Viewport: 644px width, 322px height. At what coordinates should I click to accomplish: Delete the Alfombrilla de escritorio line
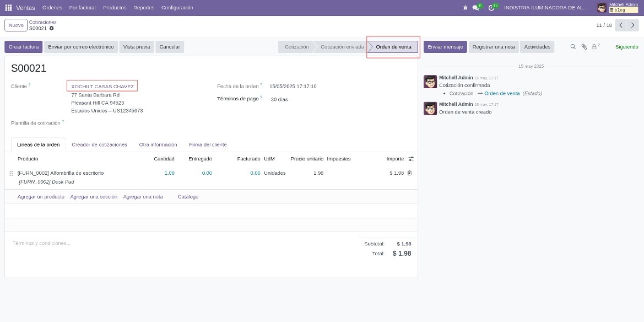[x=409, y=173]
